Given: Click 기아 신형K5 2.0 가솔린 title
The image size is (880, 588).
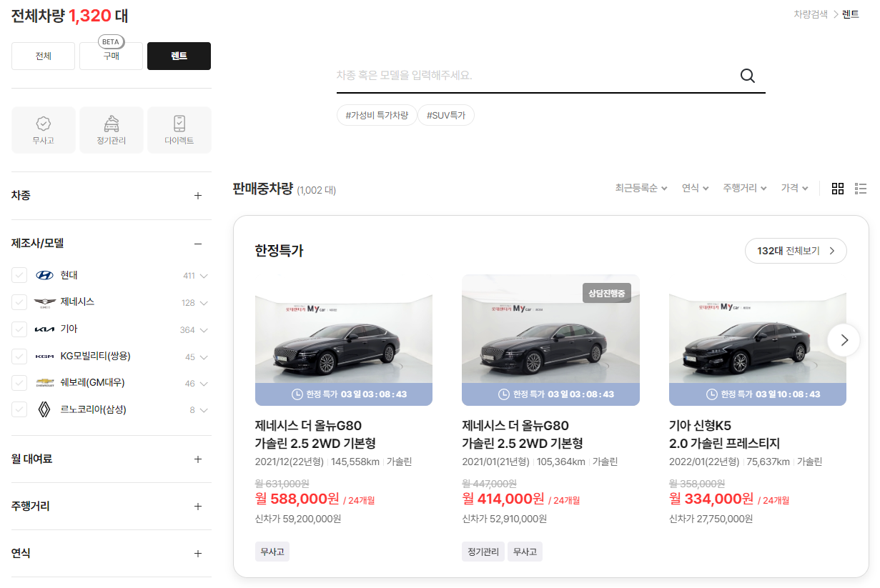Looking at the screenshot, I should click(724, 434).
